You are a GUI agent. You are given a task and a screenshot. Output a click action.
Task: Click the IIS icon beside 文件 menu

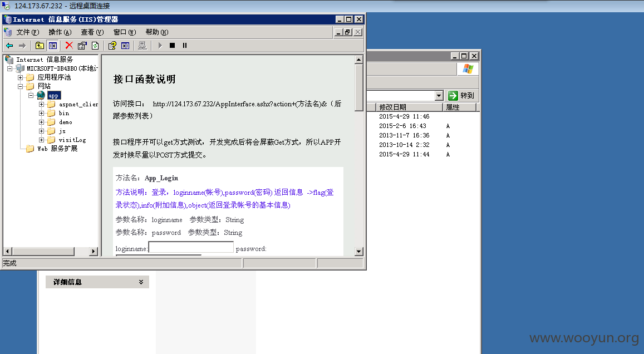tap(8, 32)
